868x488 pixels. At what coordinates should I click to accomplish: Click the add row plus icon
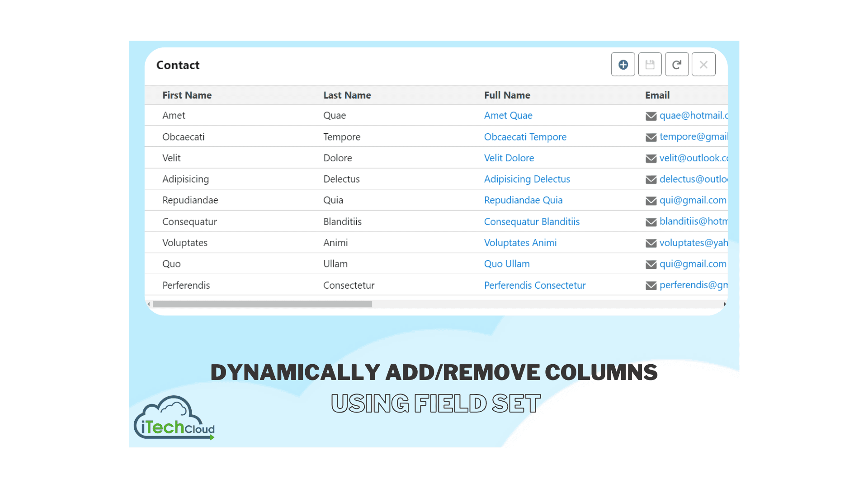click(623, 65)
